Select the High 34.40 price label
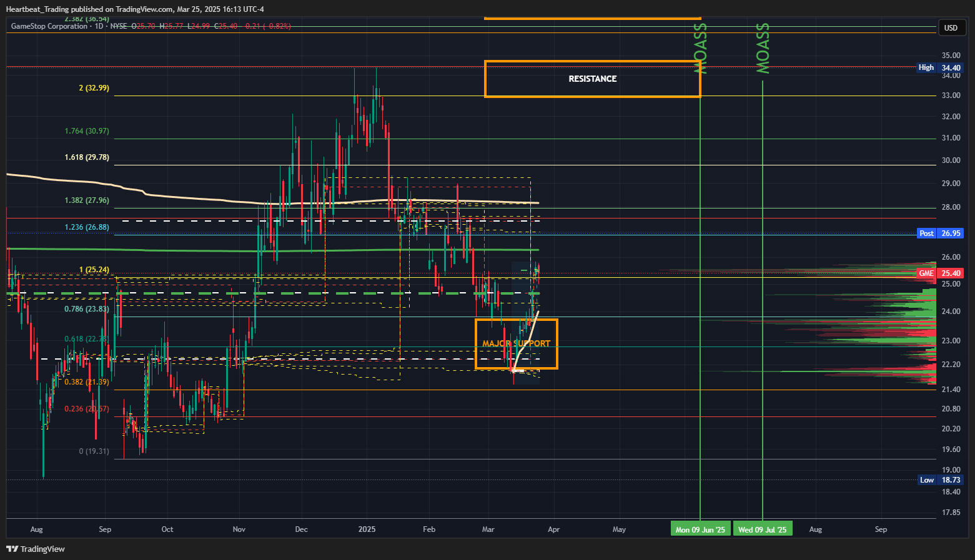 coord(940,67)
